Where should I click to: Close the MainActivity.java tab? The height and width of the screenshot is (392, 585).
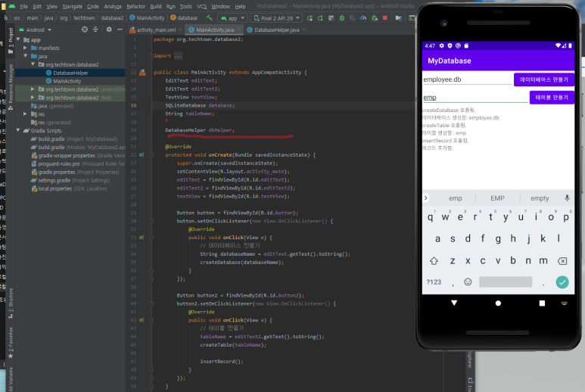point(239,30)
